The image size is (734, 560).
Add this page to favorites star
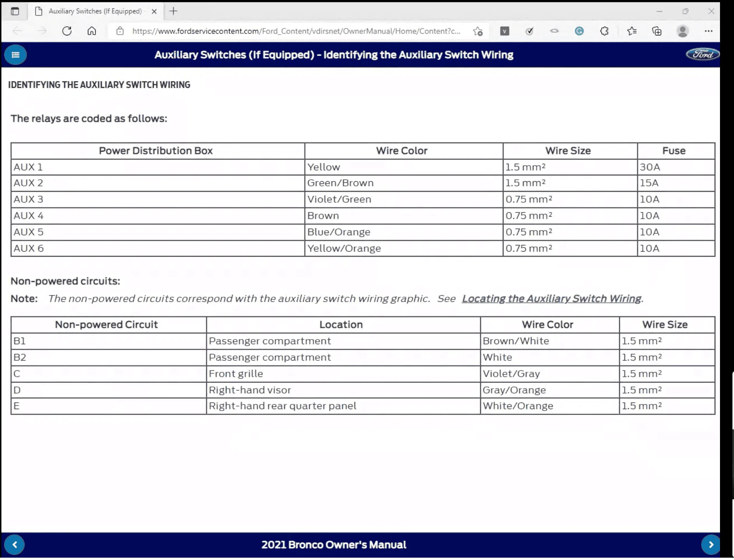pyautogui.click(x=478, y=31)
